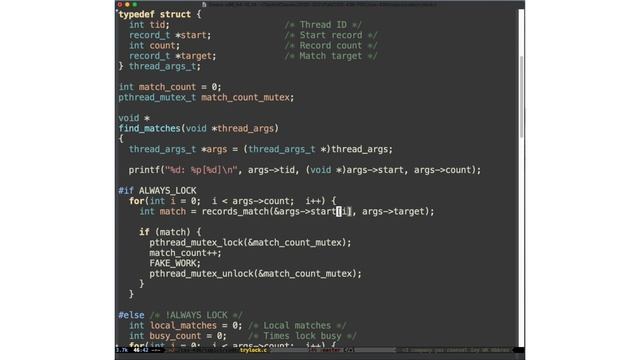
Task: Click 'int match_count = 0;' line
Action: (170, 87)
